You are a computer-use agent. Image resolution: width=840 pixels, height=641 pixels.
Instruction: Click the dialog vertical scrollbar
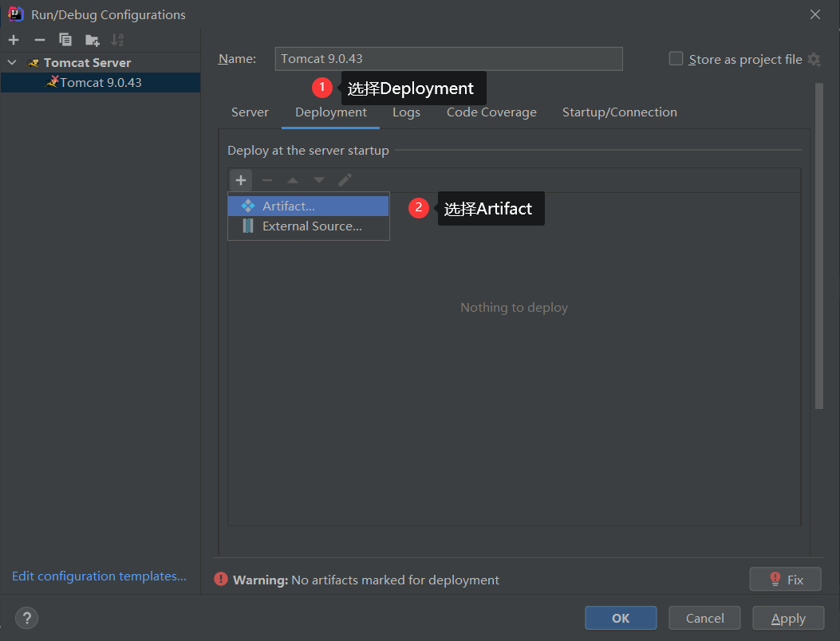[818, 246]
